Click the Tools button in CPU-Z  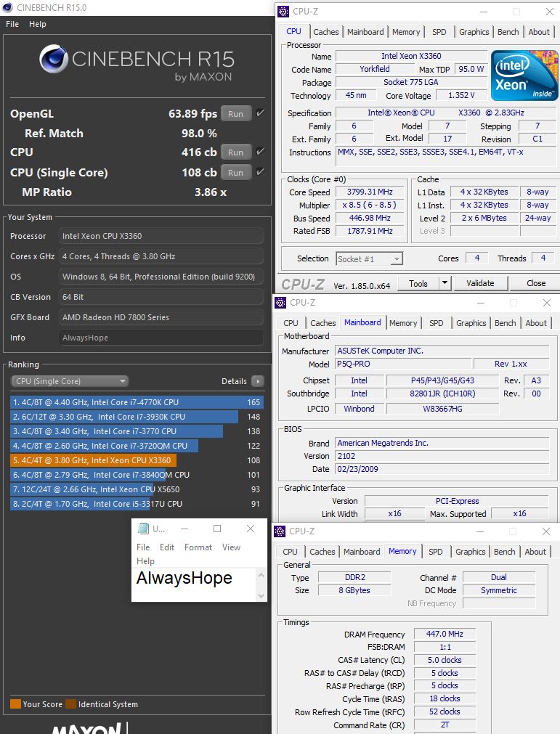pos(418,282)
